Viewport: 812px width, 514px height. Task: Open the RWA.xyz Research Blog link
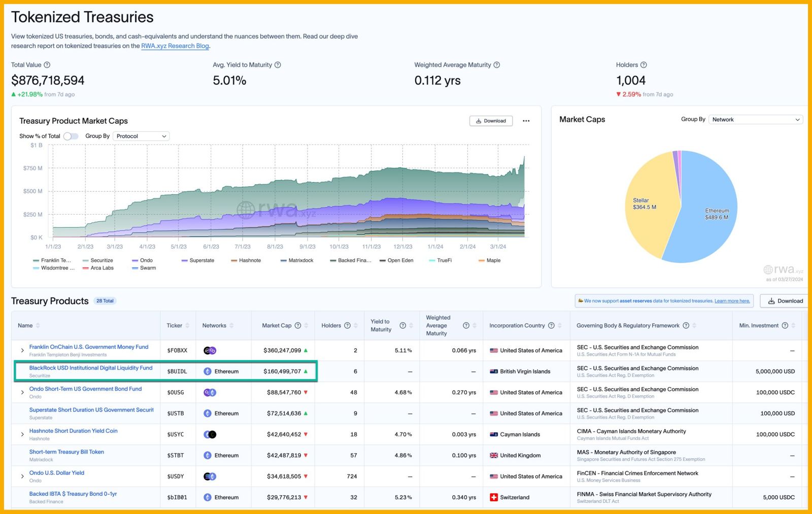[175, 46]
